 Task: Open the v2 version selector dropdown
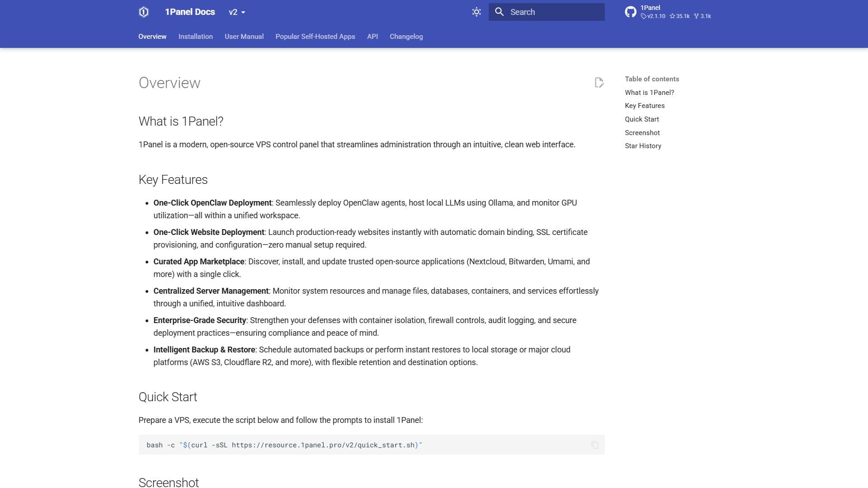pyautogui.click(x=237, y=12)
